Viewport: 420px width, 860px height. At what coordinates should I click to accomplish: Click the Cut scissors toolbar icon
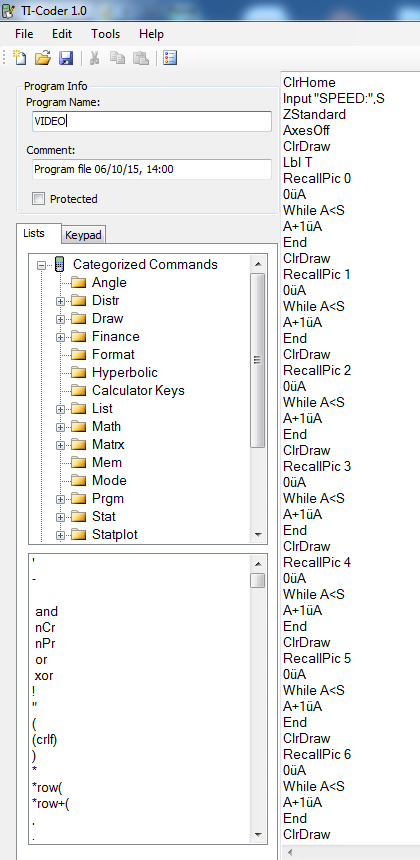[x=94, y=58]
